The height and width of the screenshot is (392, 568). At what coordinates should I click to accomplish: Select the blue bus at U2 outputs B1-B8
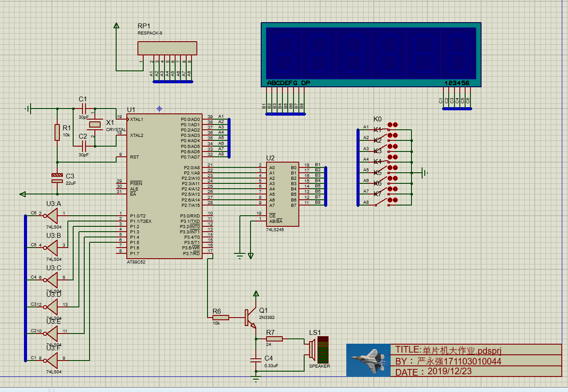click(325, 186)
